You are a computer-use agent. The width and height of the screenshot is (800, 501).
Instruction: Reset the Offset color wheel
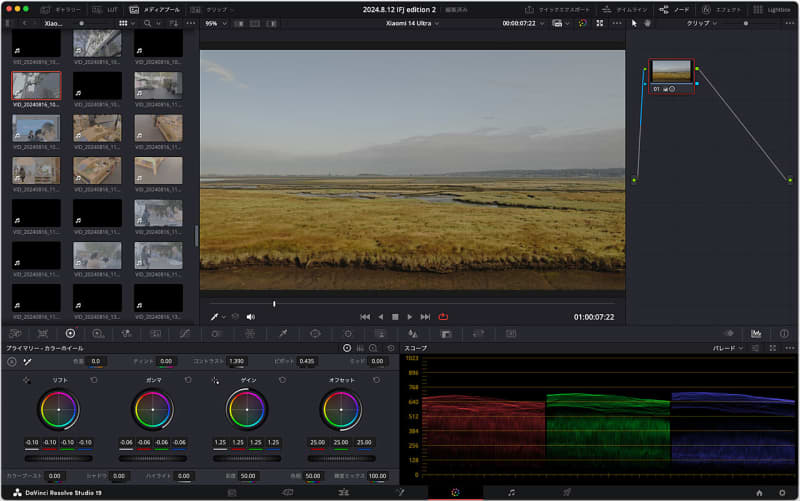click(x=376, y=380)
